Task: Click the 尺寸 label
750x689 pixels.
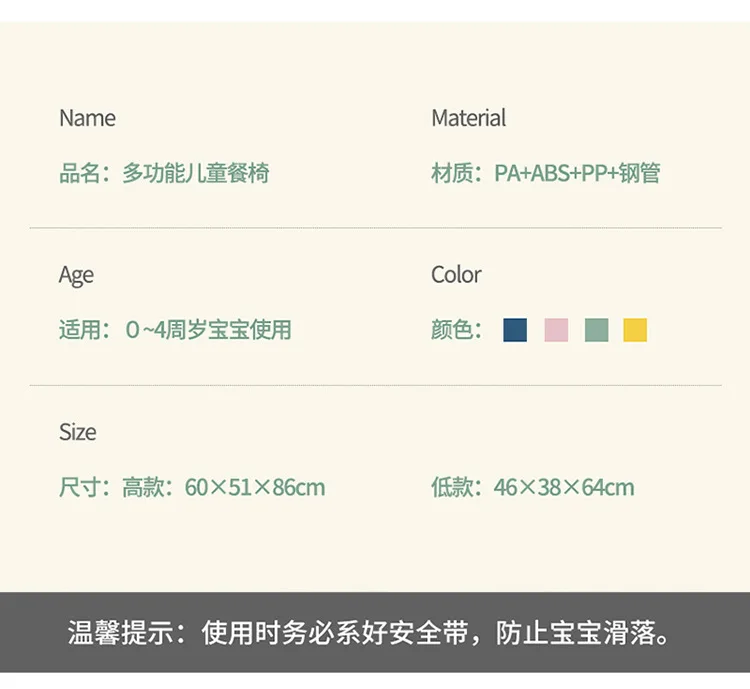Action: click(79, 487)
